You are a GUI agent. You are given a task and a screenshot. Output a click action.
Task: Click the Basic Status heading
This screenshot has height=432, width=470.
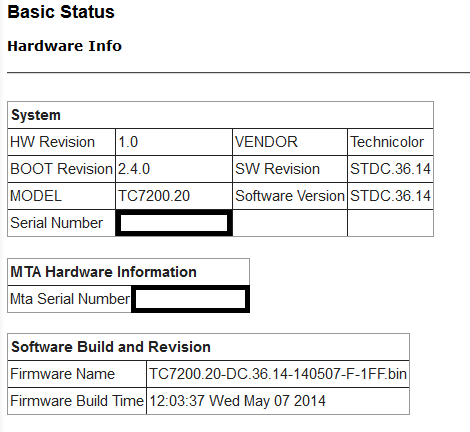pyautogui.click(x=61, y=12)
